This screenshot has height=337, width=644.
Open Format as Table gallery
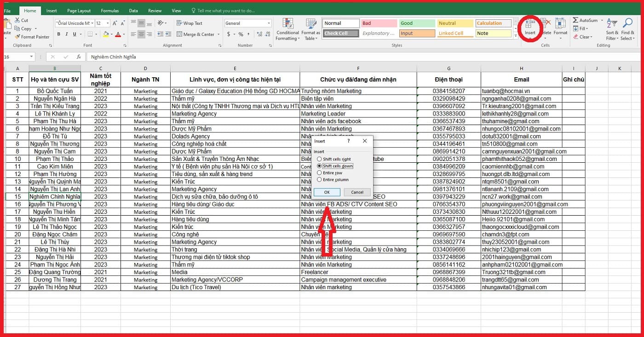click(x=311, y=29)
